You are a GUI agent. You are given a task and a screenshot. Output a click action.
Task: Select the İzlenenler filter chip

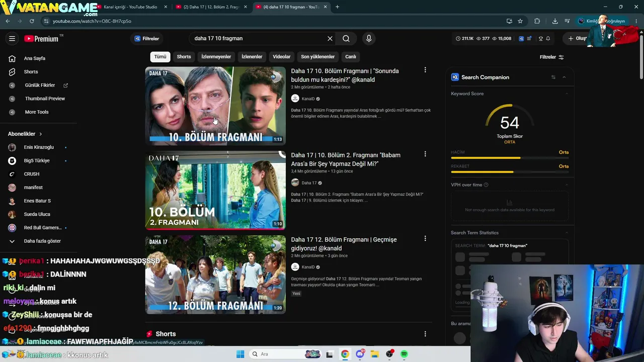point(252,57)
